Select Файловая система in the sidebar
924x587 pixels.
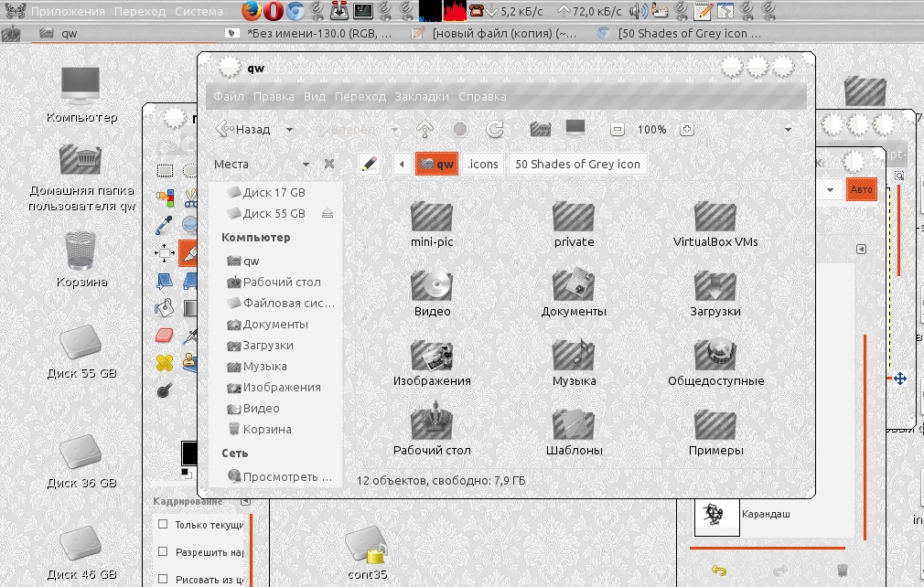point(281,304)
